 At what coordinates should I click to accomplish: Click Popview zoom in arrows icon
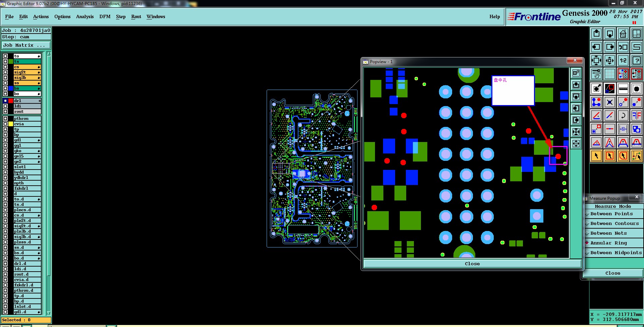point(576,132)
